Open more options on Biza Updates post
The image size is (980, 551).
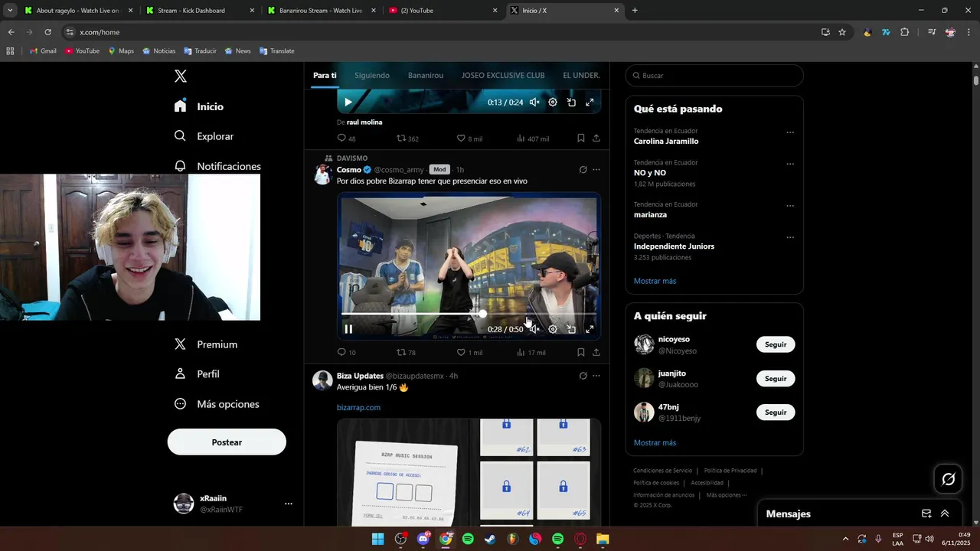tap(596, 376)
